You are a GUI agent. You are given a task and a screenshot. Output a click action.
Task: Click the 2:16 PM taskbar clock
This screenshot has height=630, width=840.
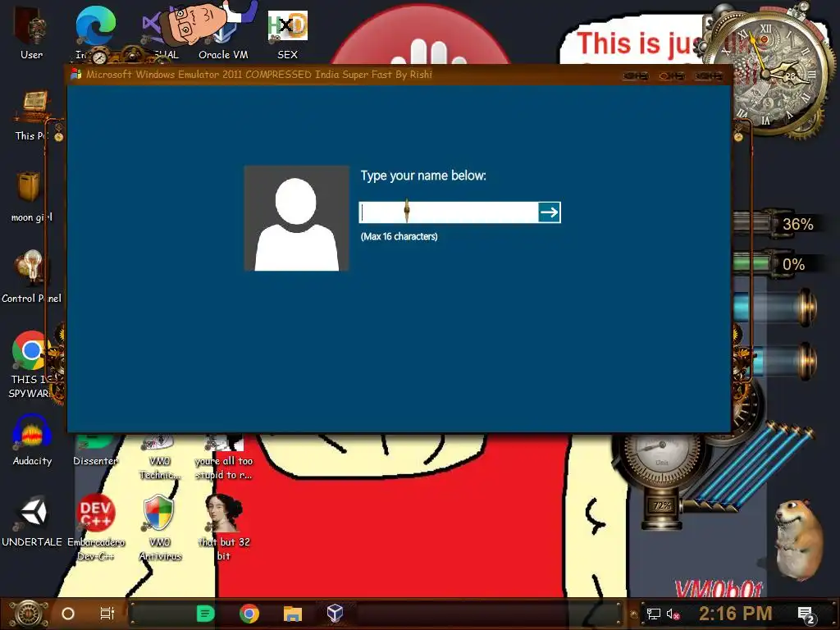[736, 614]
